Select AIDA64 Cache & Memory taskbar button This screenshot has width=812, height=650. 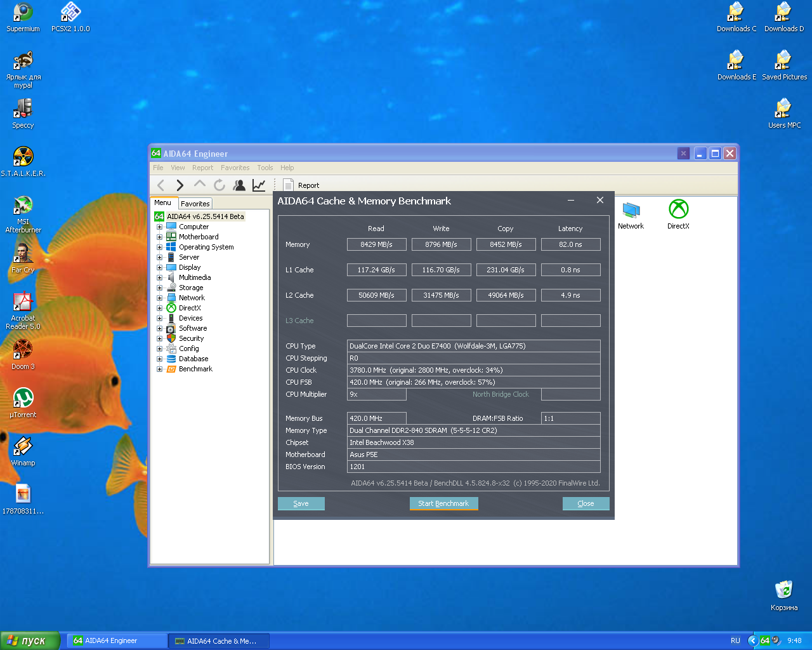(219, 640)
